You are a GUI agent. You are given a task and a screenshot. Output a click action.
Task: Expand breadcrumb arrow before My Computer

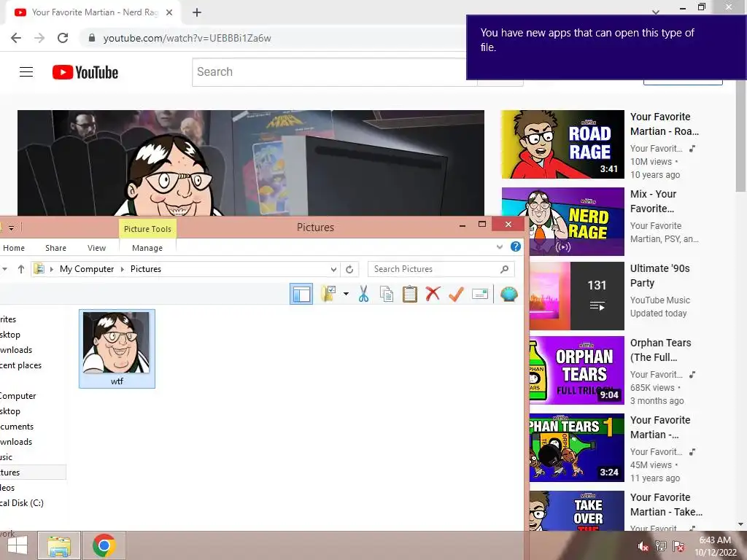(52, 269)
